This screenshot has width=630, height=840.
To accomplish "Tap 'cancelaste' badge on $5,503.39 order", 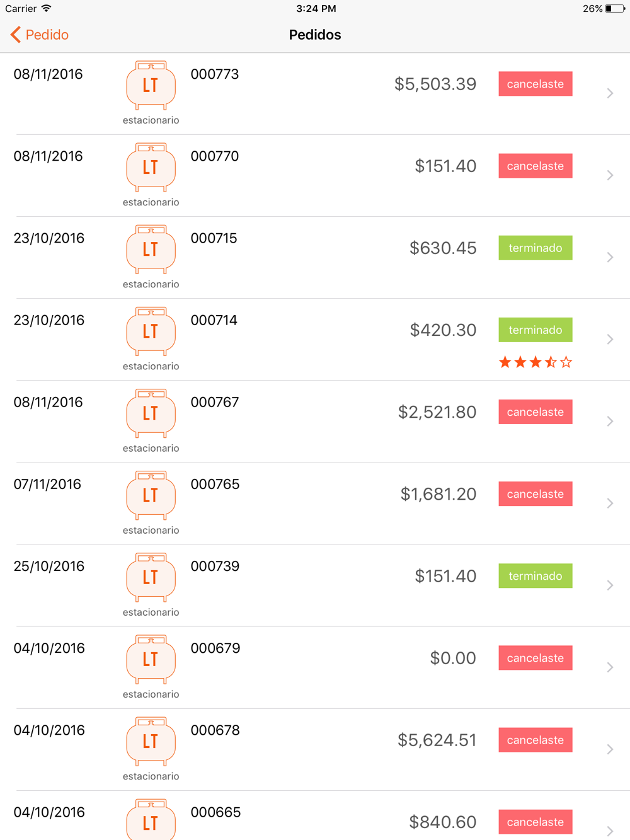I will (535, 84).
